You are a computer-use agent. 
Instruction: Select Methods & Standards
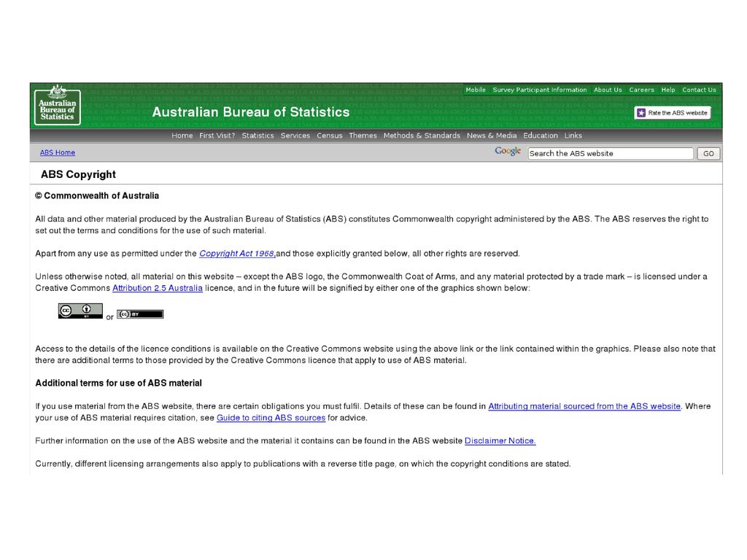click(422, 136)
